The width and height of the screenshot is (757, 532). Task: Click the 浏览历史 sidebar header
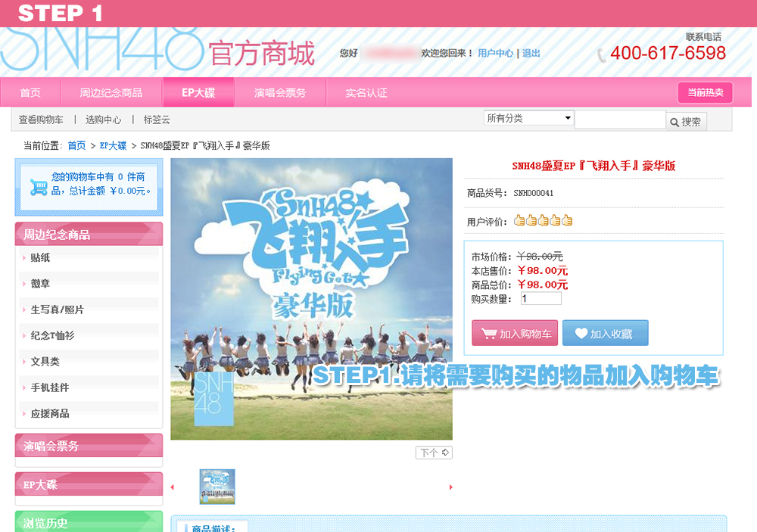[x=89, y=522]
